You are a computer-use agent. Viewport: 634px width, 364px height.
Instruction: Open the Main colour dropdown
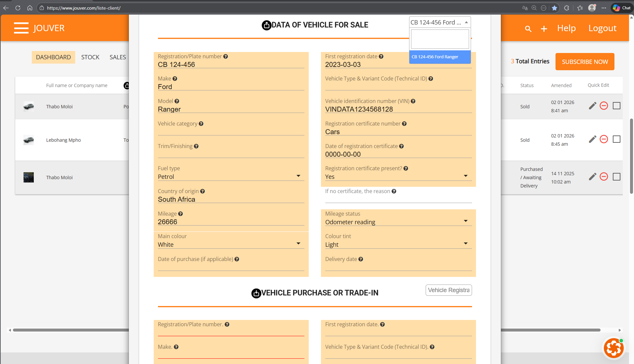(x=231, y=244)
